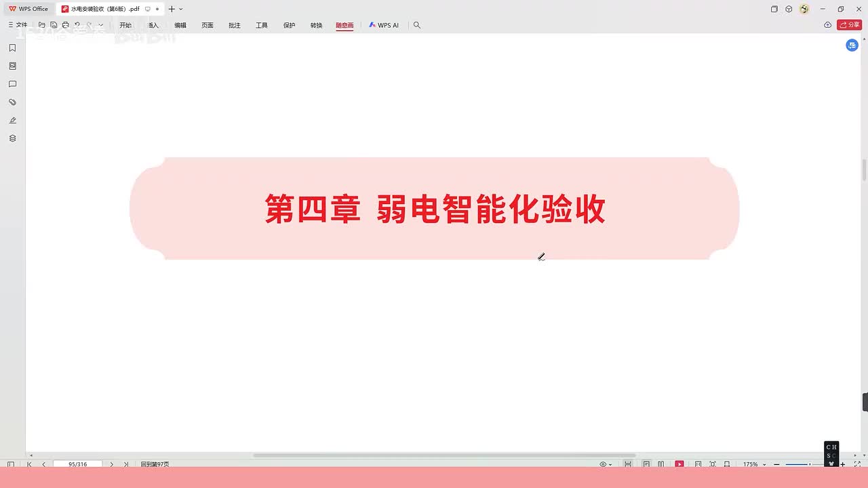This screenshot has height=488, width=868.
Task: Go to the next page
Action: 112,464
